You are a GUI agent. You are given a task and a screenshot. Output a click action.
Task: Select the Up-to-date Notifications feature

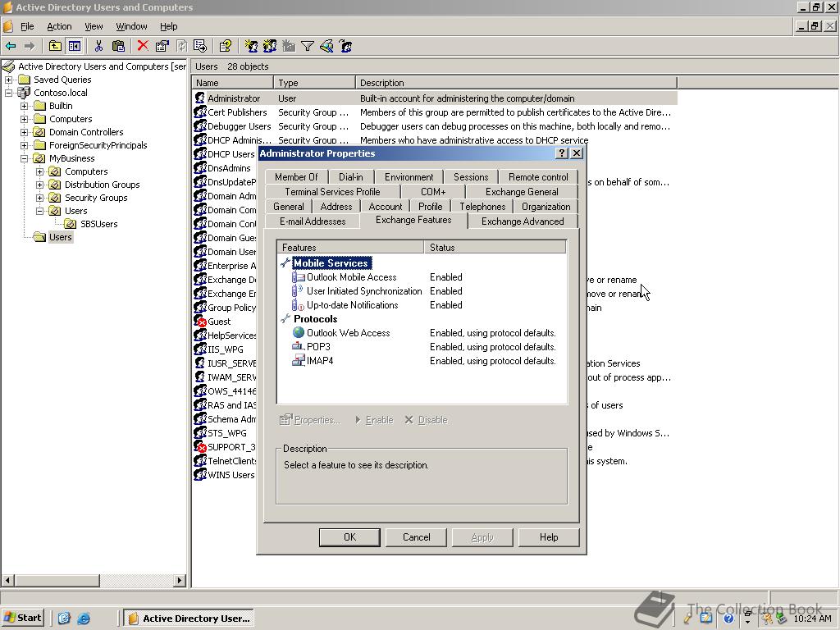click(353, 305)
